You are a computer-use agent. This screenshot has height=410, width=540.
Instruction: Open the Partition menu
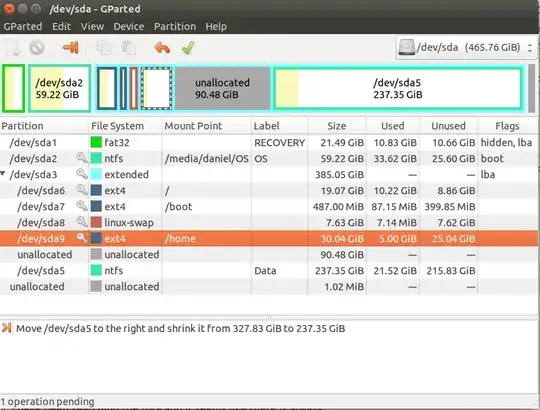click(x=175, y=27)
